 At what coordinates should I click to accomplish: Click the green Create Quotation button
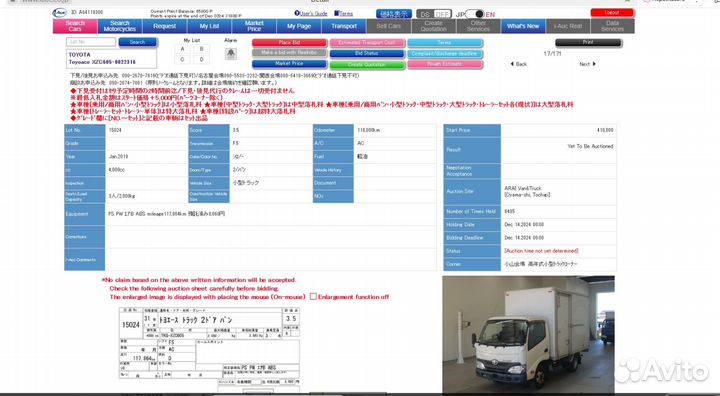tap(367, 64)
